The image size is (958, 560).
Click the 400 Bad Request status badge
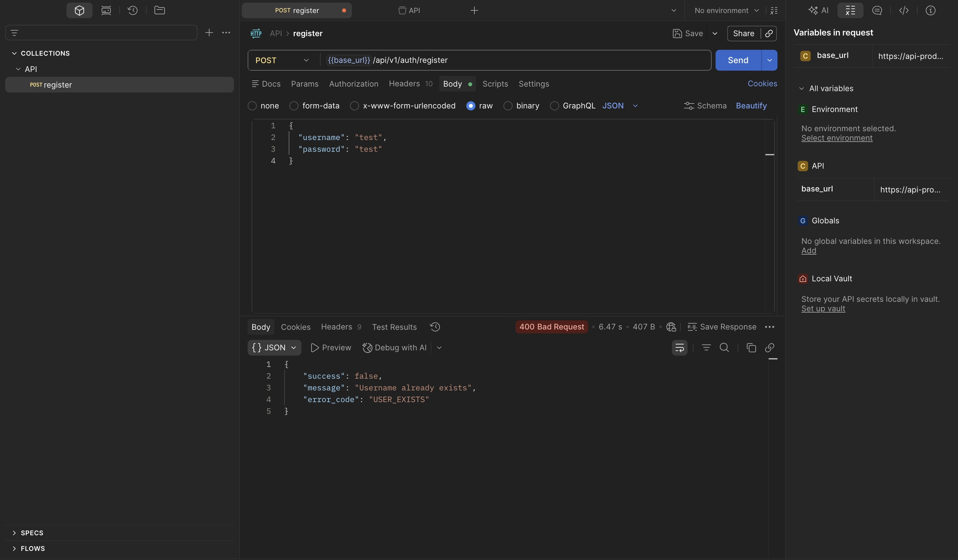click(x=552, y=327)
